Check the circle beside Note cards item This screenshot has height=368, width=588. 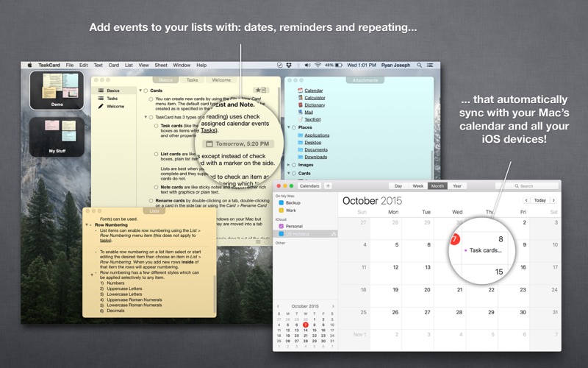[x=156, y=187]
